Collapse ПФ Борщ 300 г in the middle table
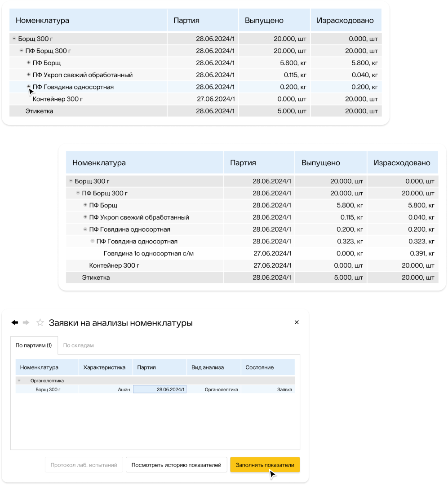Viewport: 448px width, 485px height. coord(78,193)
